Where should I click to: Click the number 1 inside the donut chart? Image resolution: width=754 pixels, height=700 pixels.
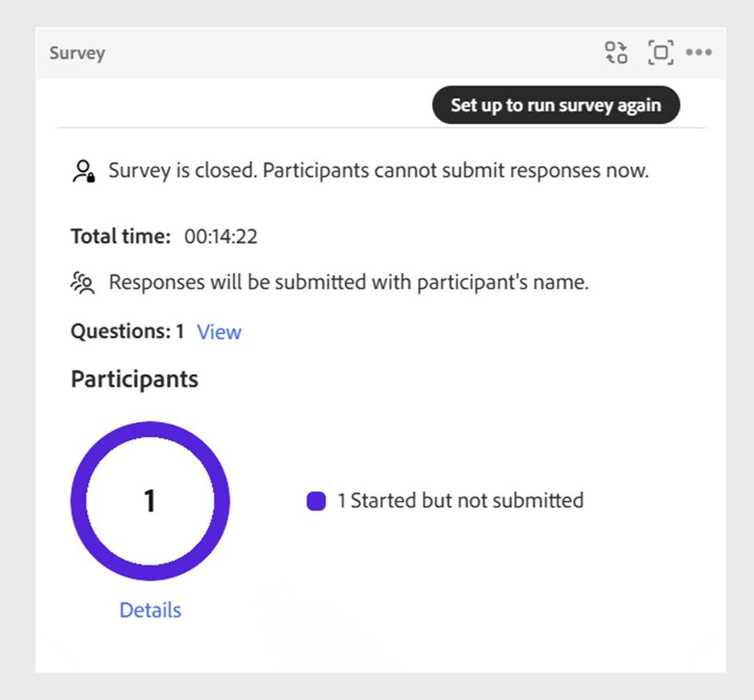[x=150, y=500]
